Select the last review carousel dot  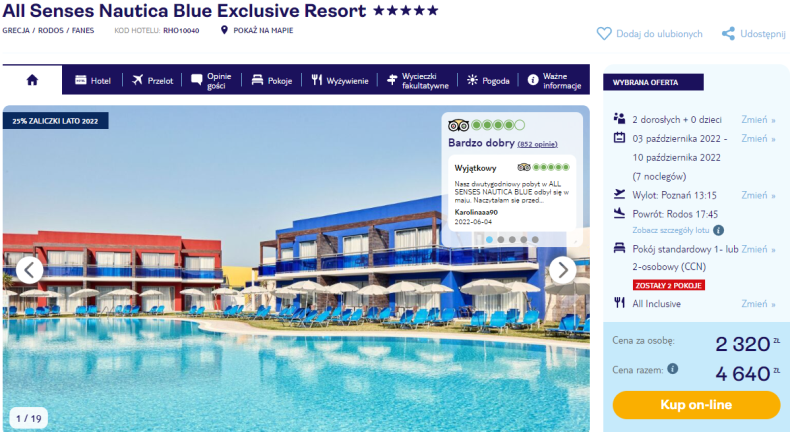pos(535,239)
